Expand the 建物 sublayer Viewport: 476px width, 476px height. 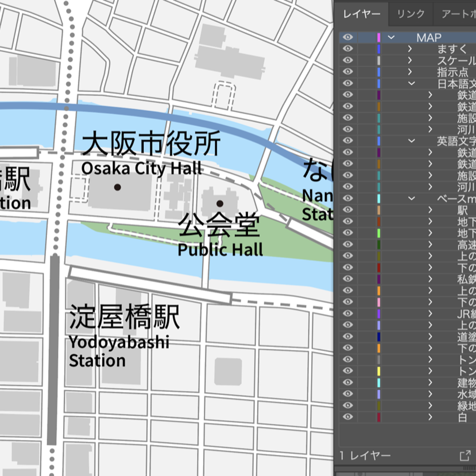tap(430, 382)
